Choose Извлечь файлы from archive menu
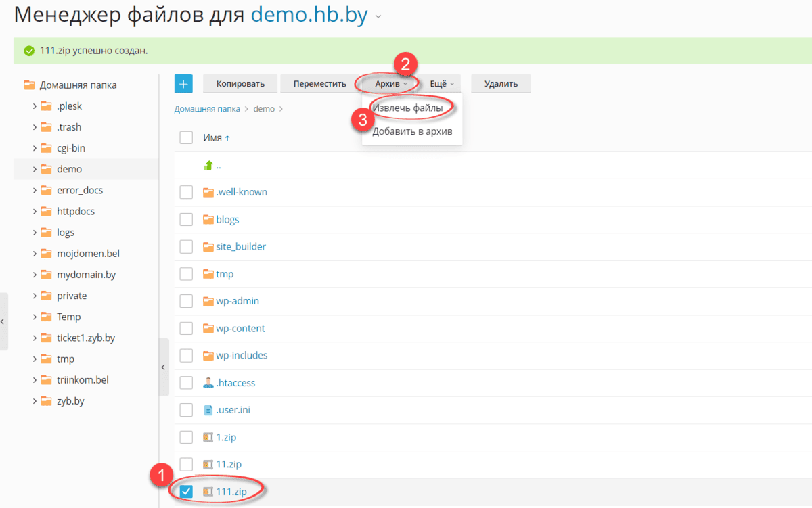The image size is (812, 508). tap(407, 108)
